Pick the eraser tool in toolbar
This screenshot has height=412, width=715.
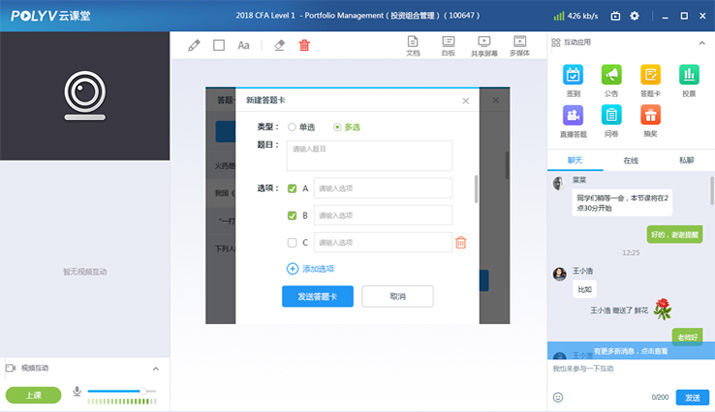pyautogui.click(x=279, y=45)
